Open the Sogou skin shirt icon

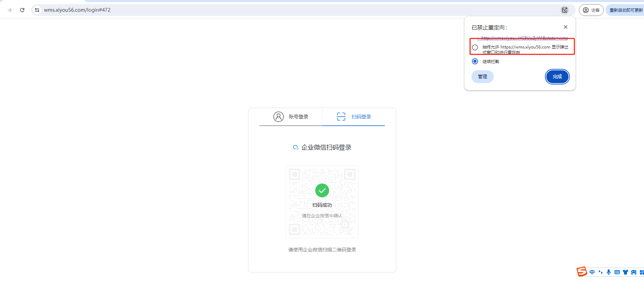point(625,272)
